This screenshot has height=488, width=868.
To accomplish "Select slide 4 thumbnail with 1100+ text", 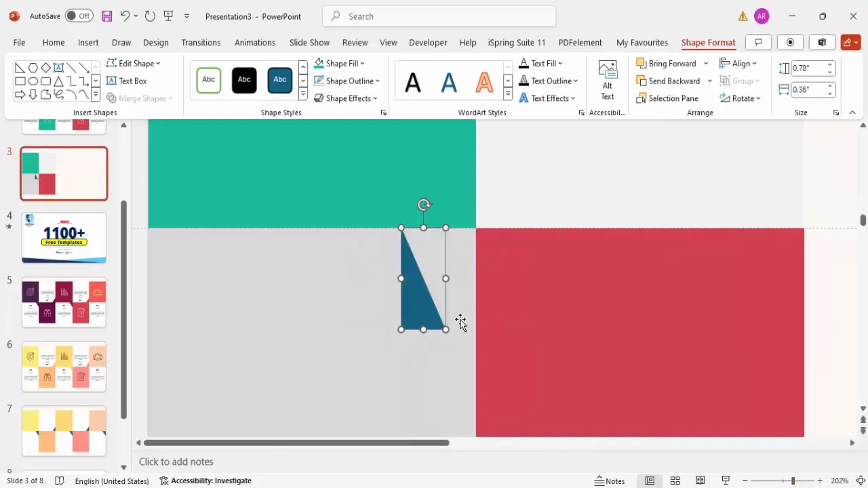I will coord(64,238).
